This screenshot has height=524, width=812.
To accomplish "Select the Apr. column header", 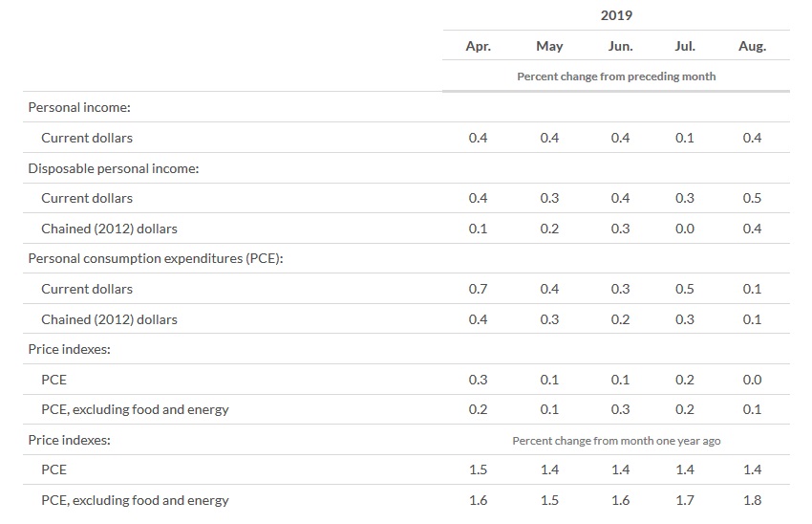I will coord(478,46).
